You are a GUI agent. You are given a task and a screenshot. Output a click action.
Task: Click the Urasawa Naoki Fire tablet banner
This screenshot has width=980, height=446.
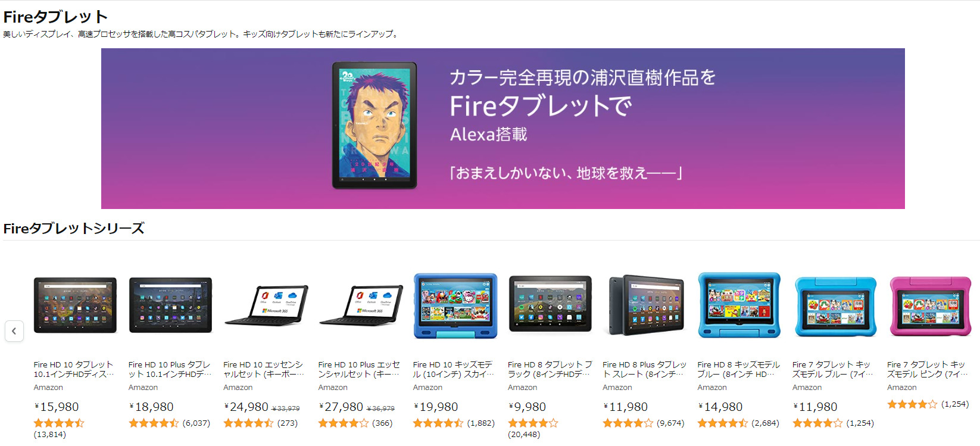tap(503, 129)
